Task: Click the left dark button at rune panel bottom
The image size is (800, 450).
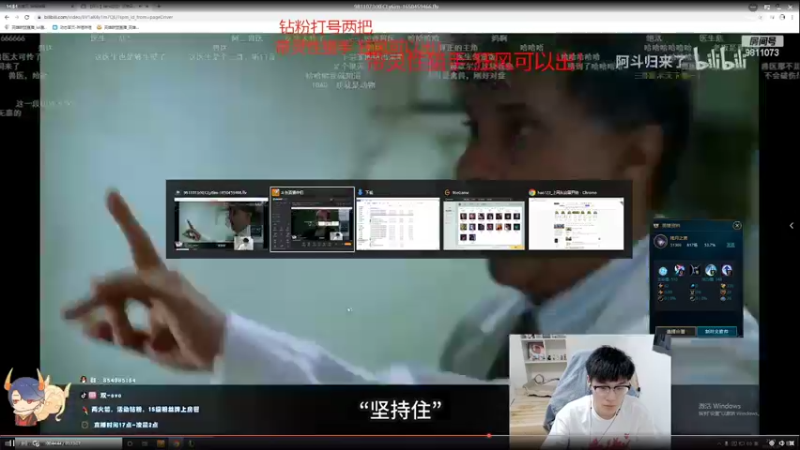Action: click(676, 332)
